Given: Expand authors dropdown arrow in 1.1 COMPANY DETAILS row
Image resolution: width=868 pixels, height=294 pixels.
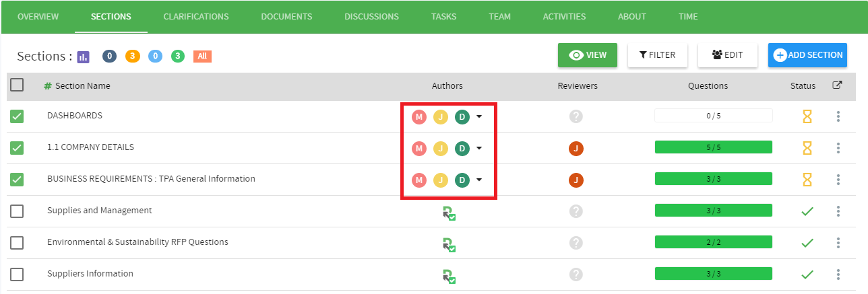Looking at the screenshot, I should click(x=479, y=148).
